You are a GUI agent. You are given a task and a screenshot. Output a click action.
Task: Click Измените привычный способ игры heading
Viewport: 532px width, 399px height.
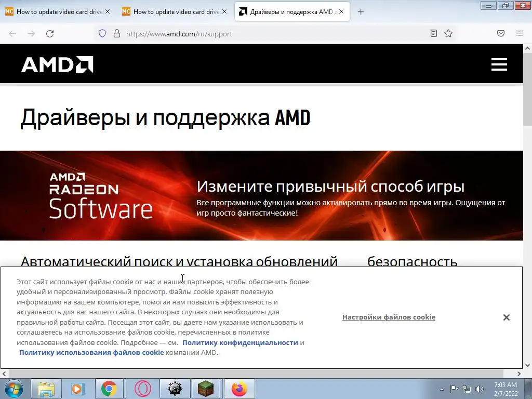coord(330,187)
